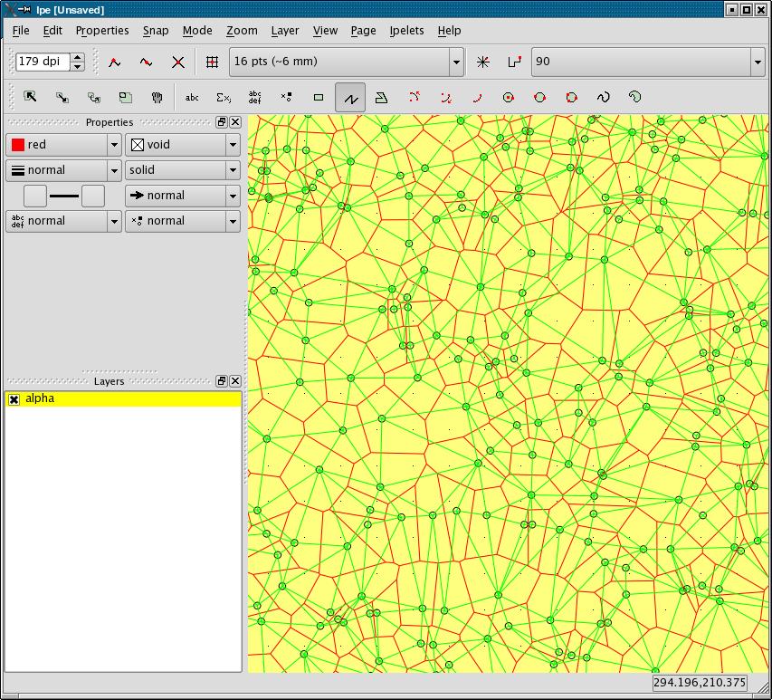Select the polyline drawing tool
Viewport: 772px width, 700px height.
350,97
